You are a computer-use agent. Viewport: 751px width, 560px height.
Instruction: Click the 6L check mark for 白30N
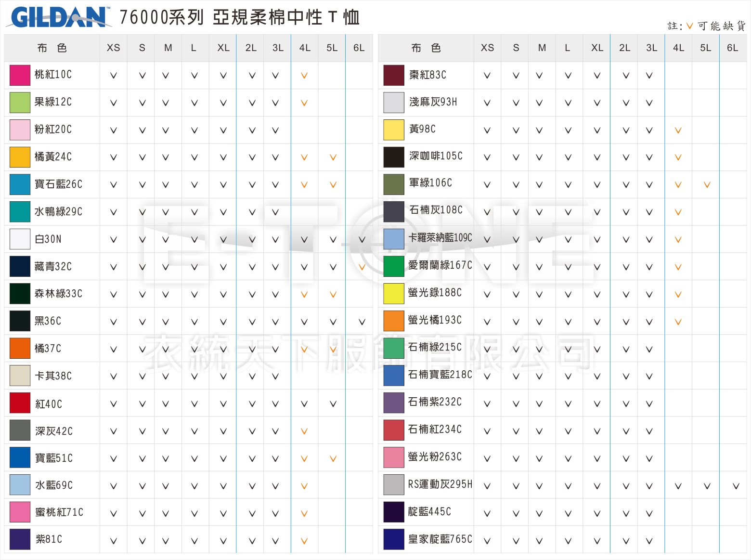[x=362, y=239]
